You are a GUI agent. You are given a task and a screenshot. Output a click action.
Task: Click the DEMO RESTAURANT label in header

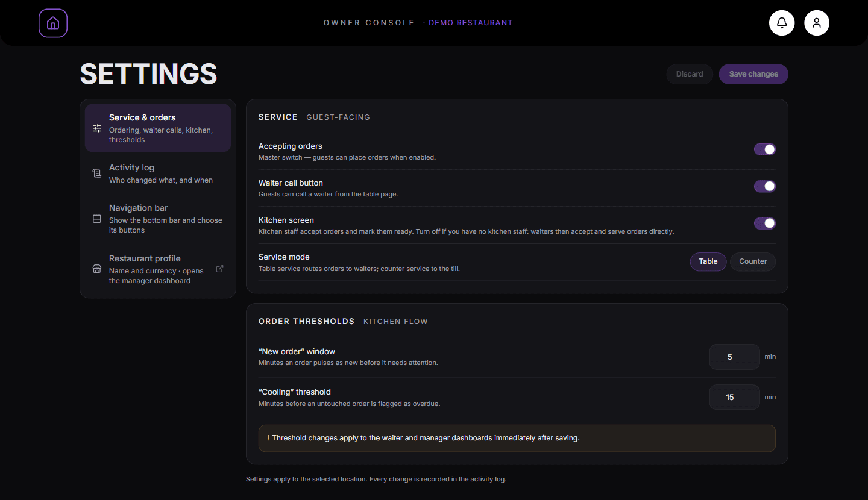tap(470, 23)
